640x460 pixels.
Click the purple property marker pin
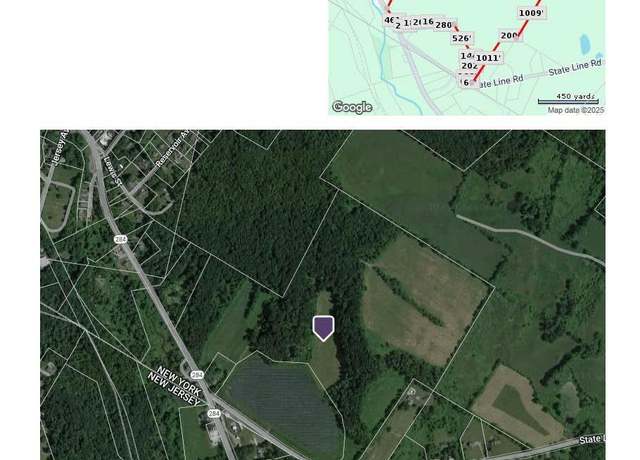pos(324,328)
